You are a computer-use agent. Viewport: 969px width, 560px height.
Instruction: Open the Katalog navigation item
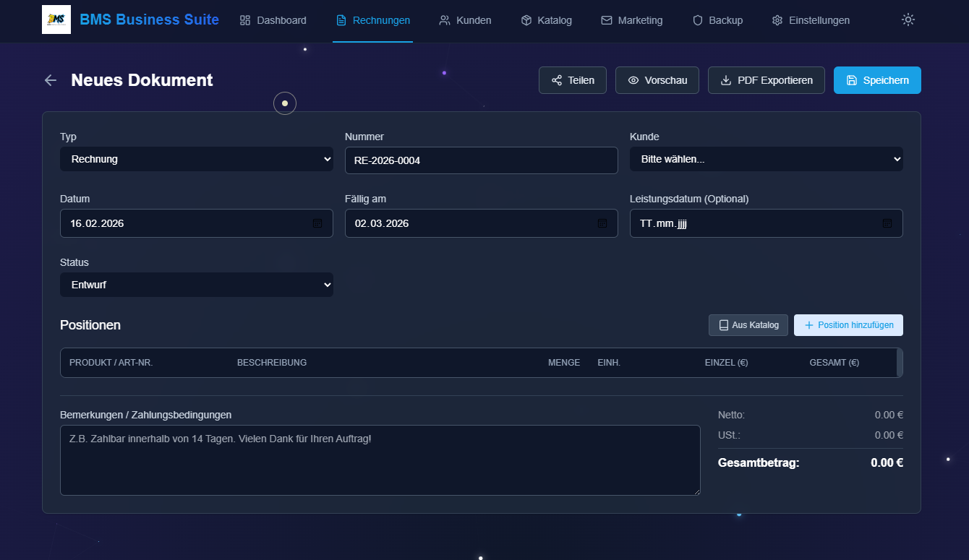pos(546,20)
